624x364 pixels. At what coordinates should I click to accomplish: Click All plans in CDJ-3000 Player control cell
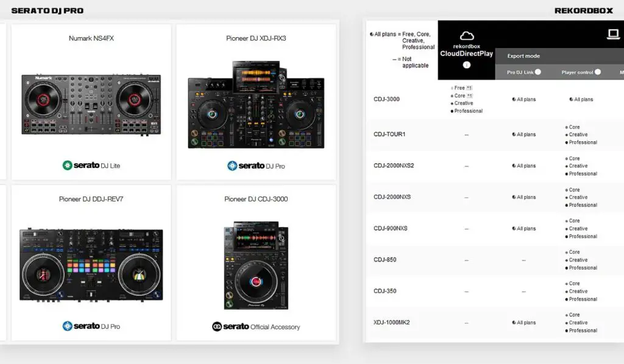[x=581, y=99]
